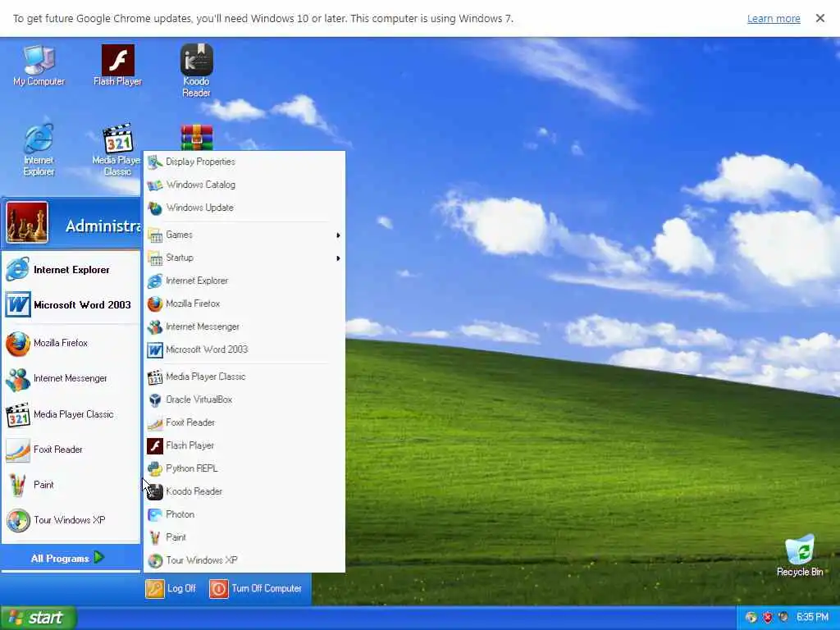This screenshot has height=630, width=840.
Task: Open Internet Explorer desktop shortcut
Action: click(x=39, y=150)
